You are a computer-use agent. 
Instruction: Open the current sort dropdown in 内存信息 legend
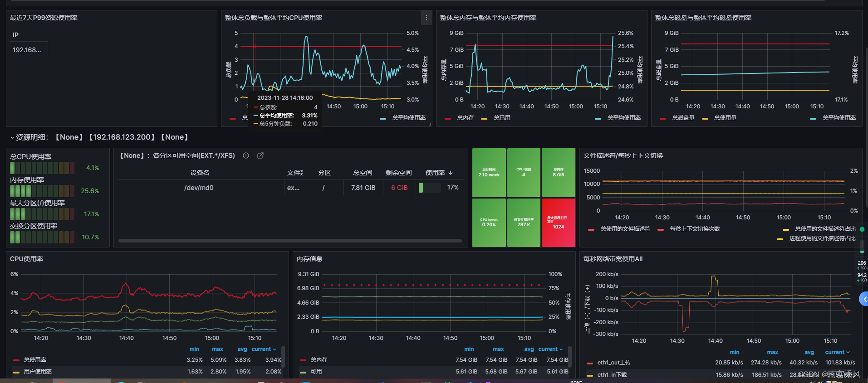551,349
